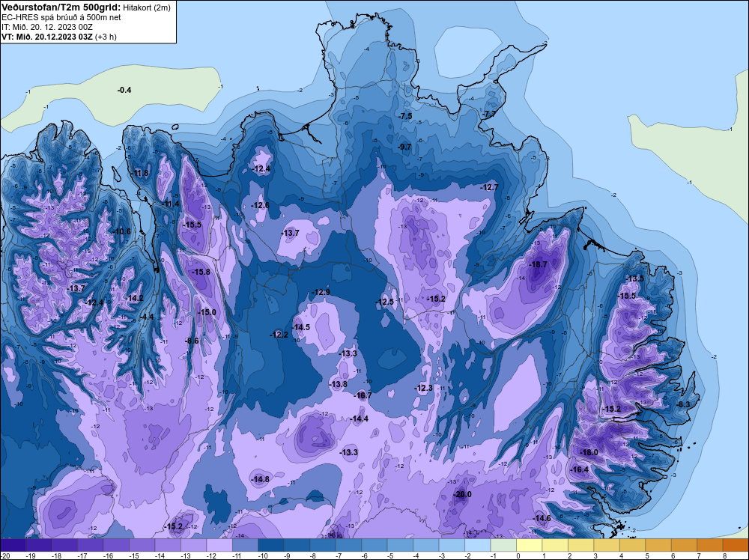Click the -14.2 temperature value
Image resolution: width=749 pixels, height=560 pixels.
pyautogui.click(x=134, y=299)
